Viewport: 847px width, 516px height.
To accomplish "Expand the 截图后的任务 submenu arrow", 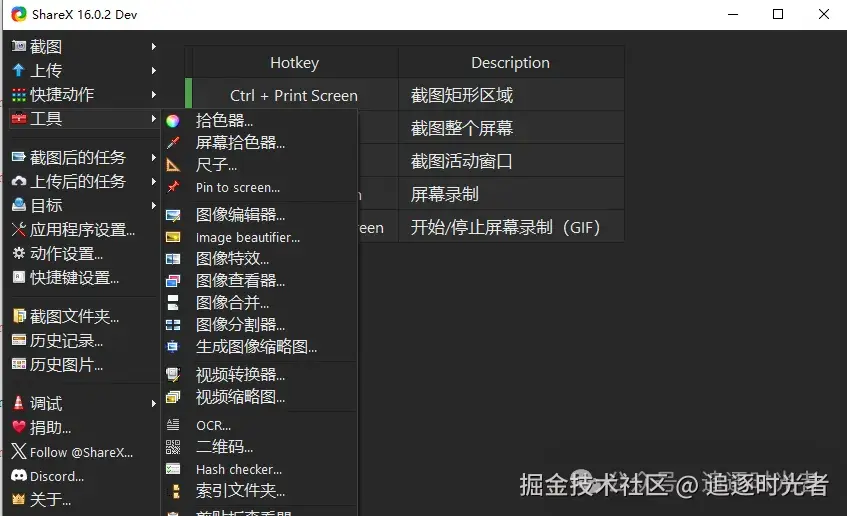I will point(154,157).
